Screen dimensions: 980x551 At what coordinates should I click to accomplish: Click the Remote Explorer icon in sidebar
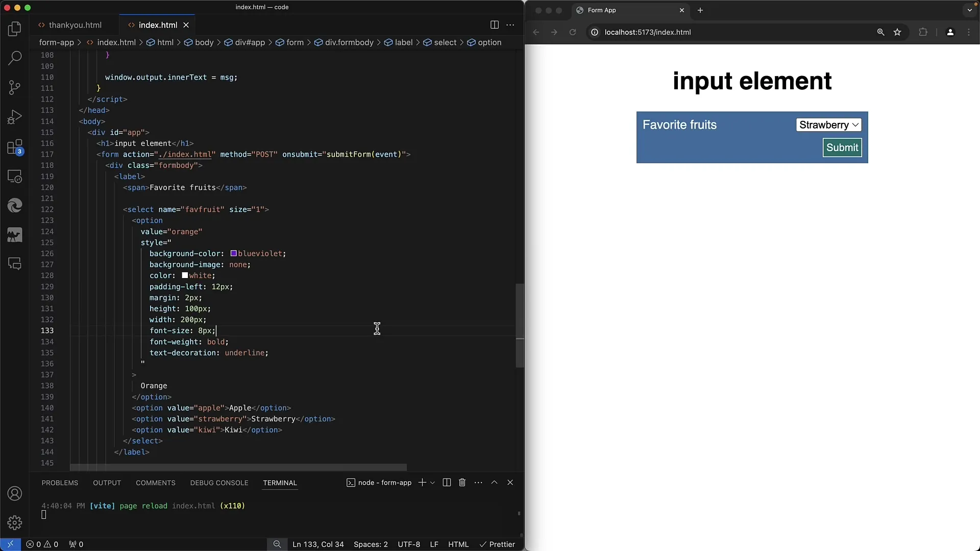point(15,176)
